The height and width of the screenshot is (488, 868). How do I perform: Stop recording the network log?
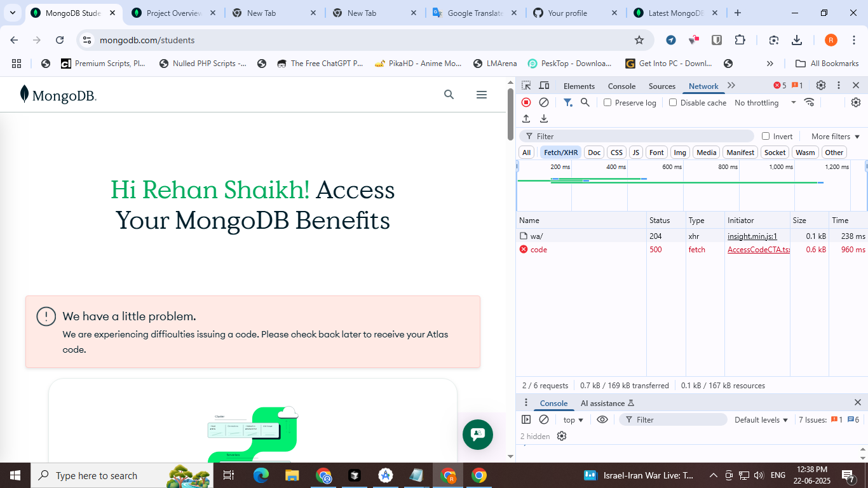pyautogui.click(x=526, y=102)
